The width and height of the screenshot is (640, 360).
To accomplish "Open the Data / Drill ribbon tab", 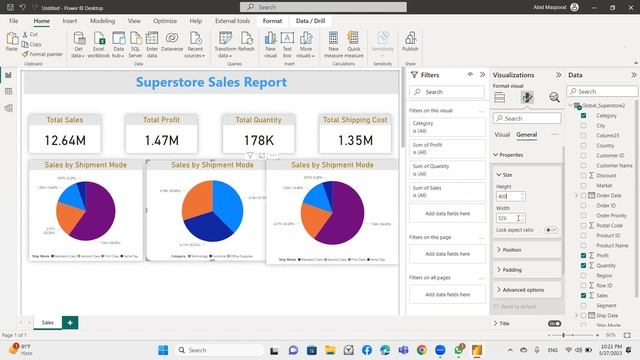I will (310, 21).
